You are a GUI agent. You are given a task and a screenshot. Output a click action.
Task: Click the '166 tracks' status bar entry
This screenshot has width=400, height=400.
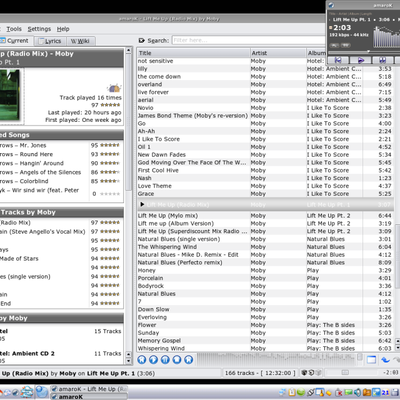click(260, 373)
